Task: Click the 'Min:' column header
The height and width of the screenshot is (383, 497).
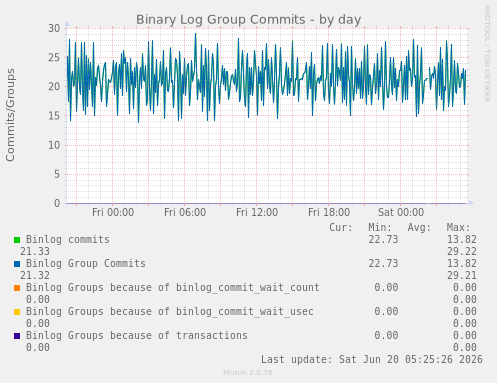Action: [x=380, y=228]
